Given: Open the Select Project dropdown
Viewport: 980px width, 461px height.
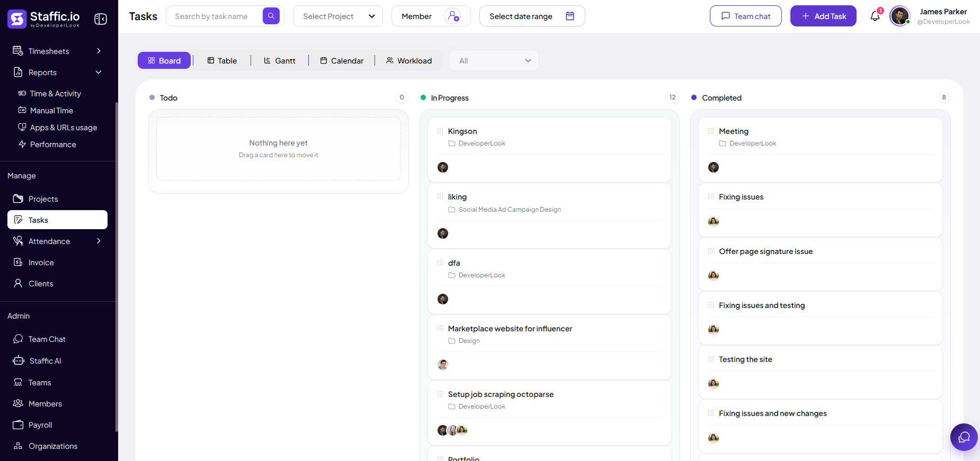Looking at the screenshot, I should 338,16.
